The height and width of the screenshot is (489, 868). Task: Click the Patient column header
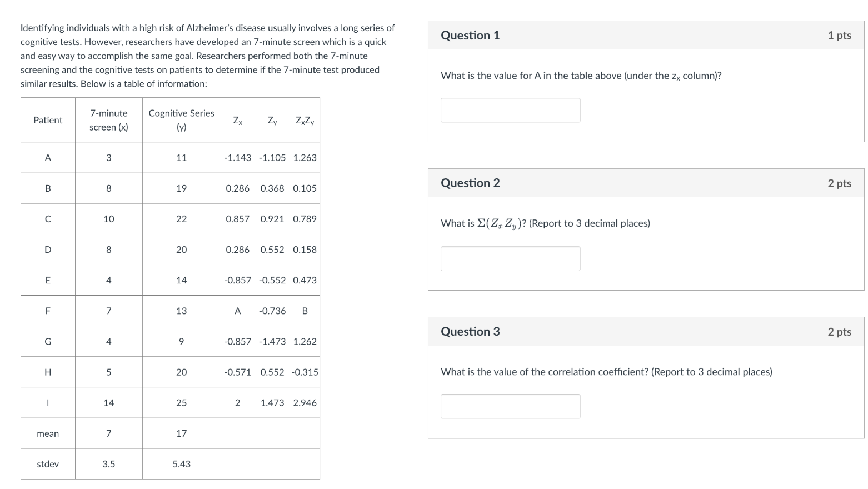pyautogui.click(x=47, y=119)
